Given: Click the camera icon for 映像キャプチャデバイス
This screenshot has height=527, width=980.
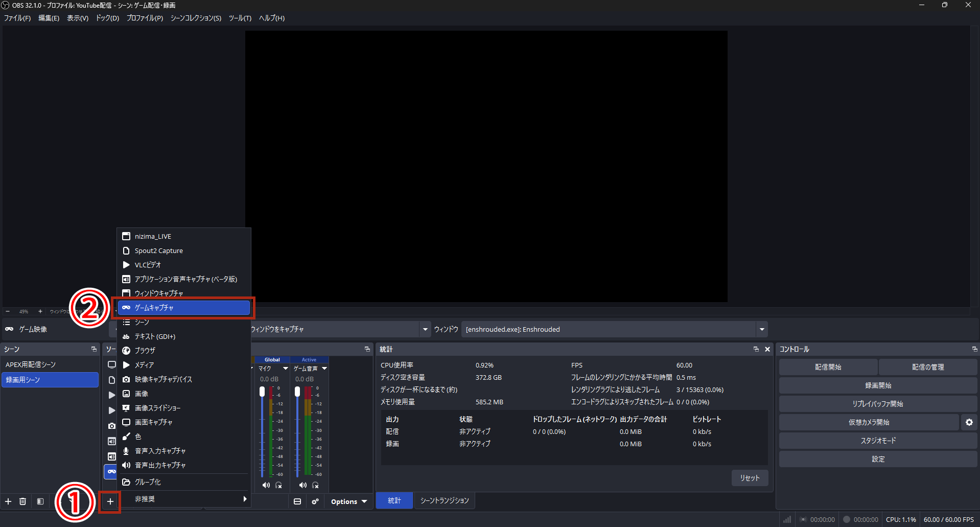Looking at the screenshot, I should click(x=126, y=379).
